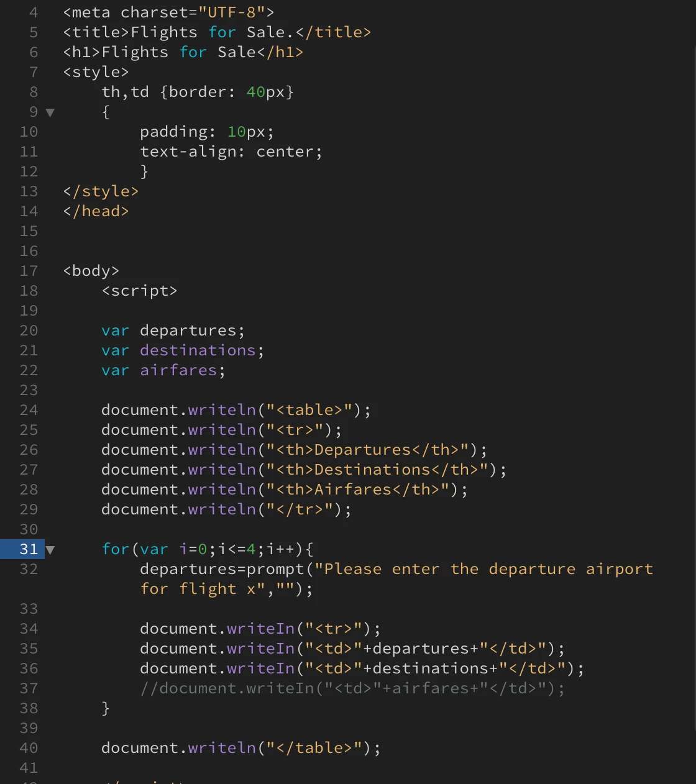Click the h1 'Flights for Sale' line
The height and width of the screenshot is (784, 696).
(183, 52)
